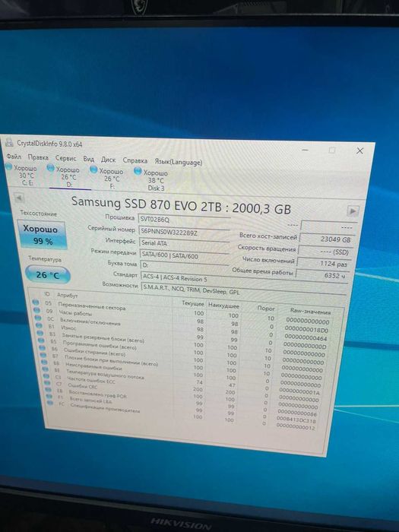Click the Хорошо 99 % health status button
The width and height of the screenshot is (399, 532).
click(x=42, y=235)
